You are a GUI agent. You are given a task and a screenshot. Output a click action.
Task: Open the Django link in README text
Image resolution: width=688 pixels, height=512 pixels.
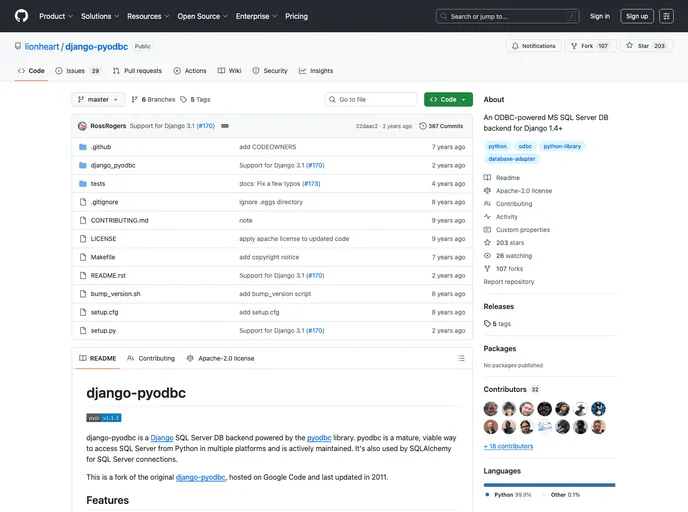[162, 438]
